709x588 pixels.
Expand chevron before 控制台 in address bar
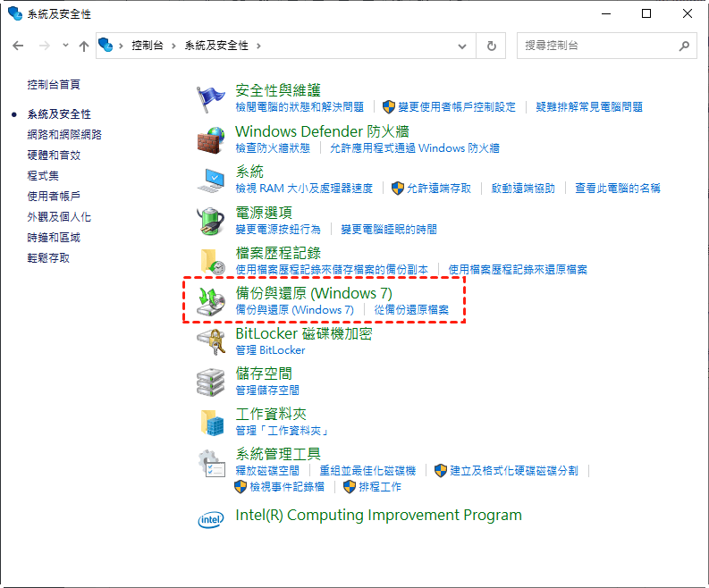[121, 46]
